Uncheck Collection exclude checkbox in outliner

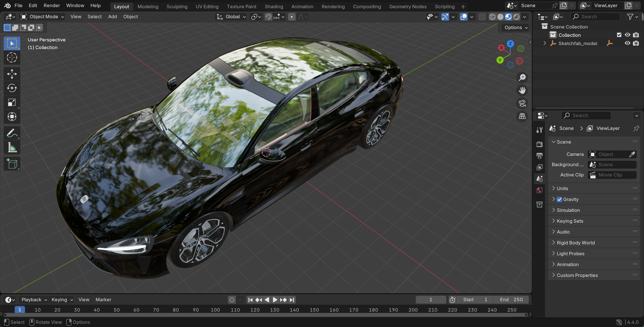tap(619, 35)
